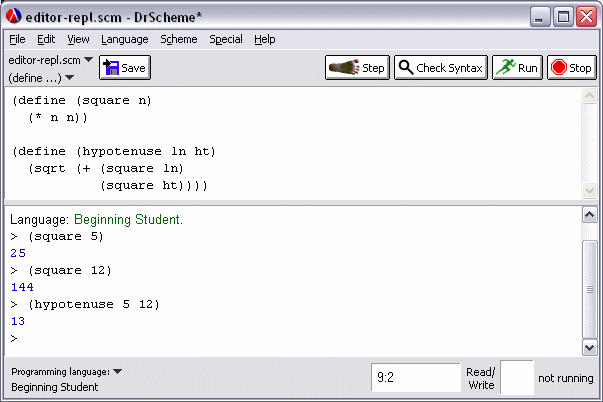Image resolution: width=603 pixels, height=402 pixels.
Task: Click the Read/Write status label
Action: (481, 379)
